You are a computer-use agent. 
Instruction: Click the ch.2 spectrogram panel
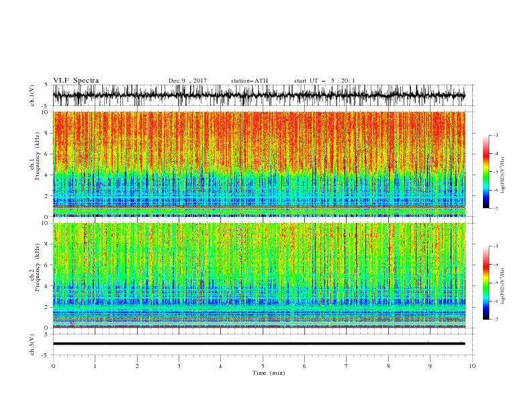click(x=259, y=275)
